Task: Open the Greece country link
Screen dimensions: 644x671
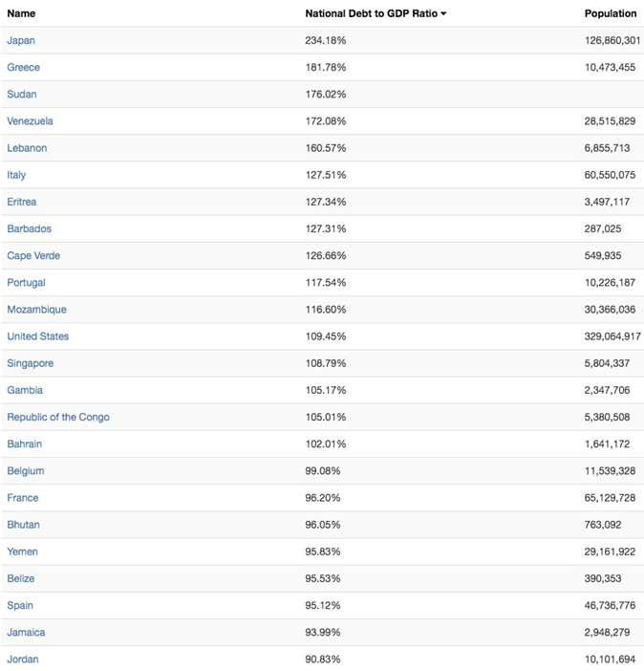Action: (x=24, y=67)
